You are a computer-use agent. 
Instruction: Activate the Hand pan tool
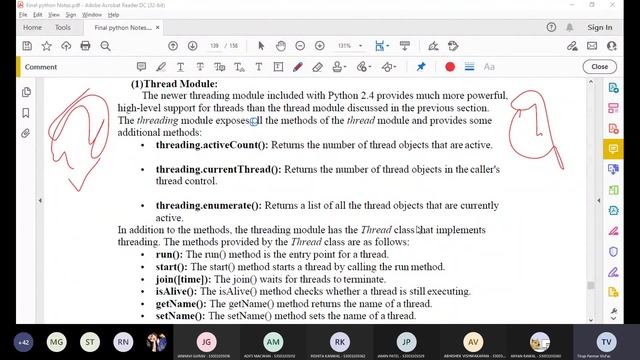click(281, 46)
